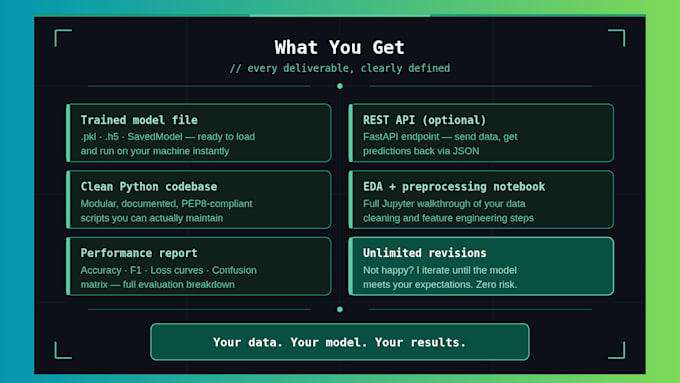This screenshot has height=383, width=680.
Task: Click 'predictions back via JSON' text
Action: (421, 151)
